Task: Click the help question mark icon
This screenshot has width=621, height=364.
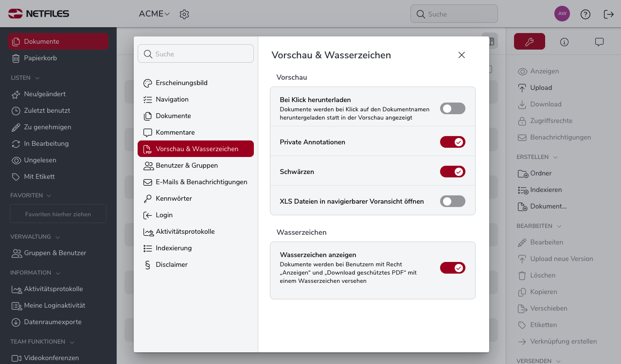Action: [x=586, y=14]
